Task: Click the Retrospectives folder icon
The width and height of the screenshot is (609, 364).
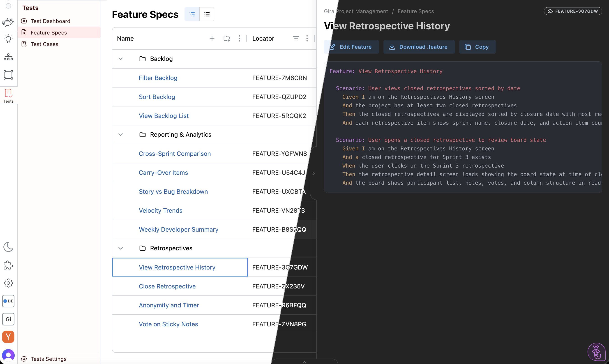Action: pyautogui.click(x=143, y=248)
